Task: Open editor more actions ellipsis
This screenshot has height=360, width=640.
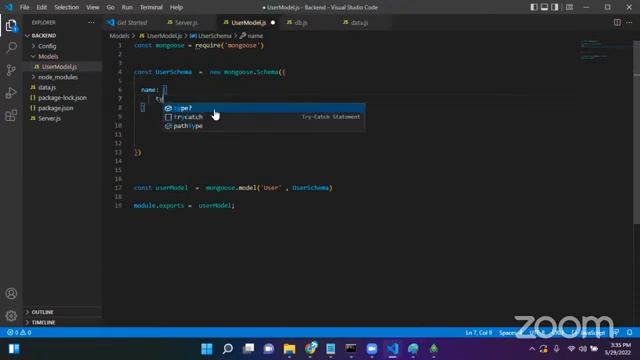Action: click(629, 22)
